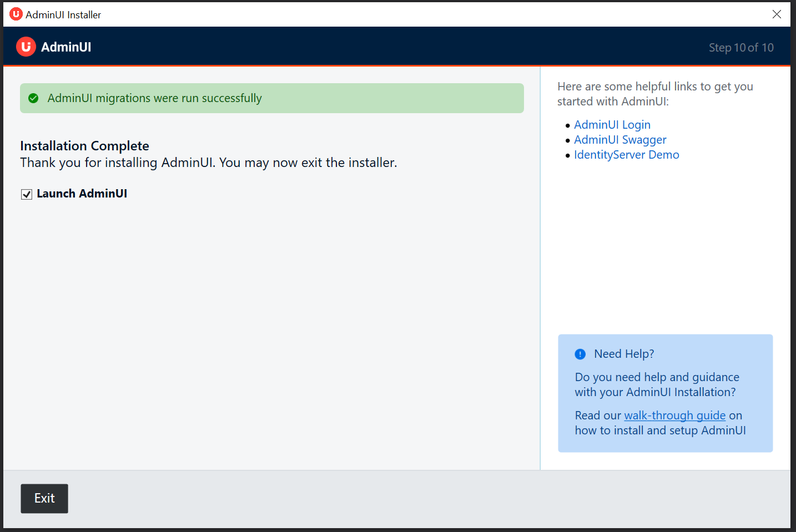
Task: Click the small AdminUI icon in title bar
Action: 16,14
